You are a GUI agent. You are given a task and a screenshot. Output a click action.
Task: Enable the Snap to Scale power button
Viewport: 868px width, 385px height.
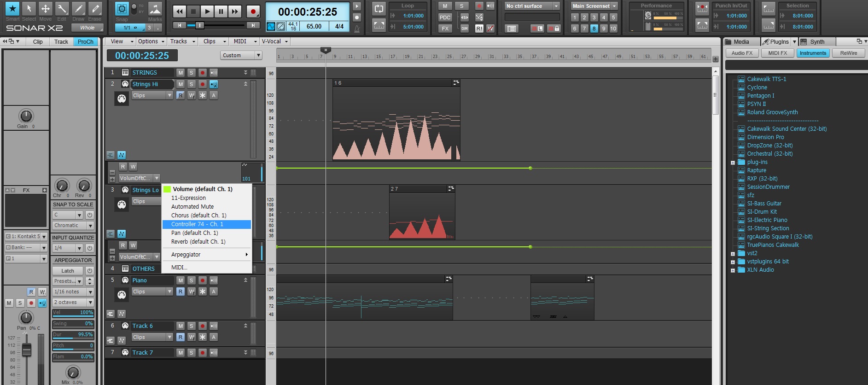(x=90, y=215)
